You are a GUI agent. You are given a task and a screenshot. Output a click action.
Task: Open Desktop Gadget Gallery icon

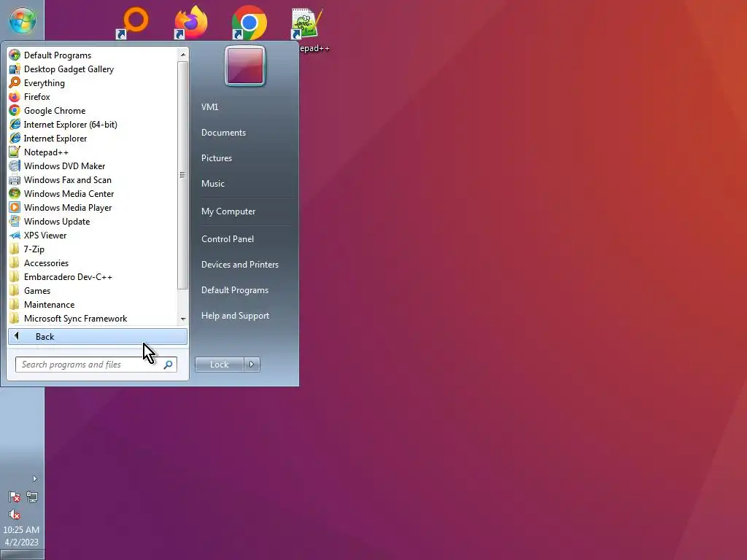(15, 69)
